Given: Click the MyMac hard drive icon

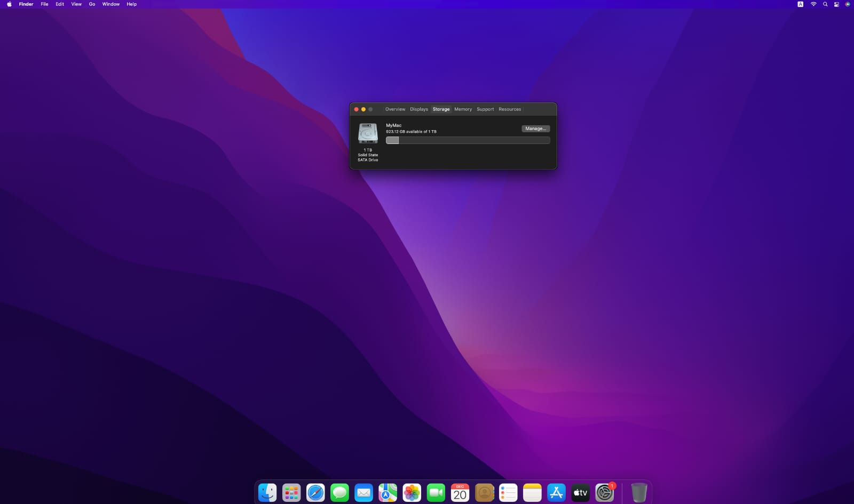Looking at the screenshot, I should click(x=368, y=133).
